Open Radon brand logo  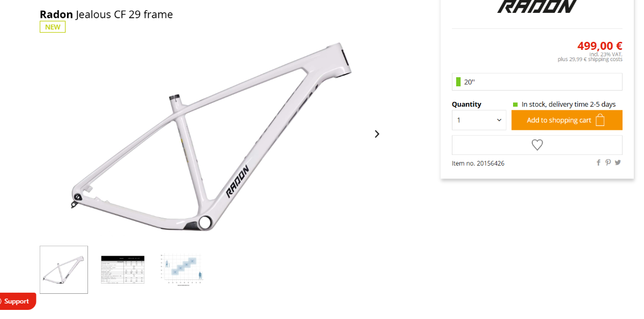(537, 6)
